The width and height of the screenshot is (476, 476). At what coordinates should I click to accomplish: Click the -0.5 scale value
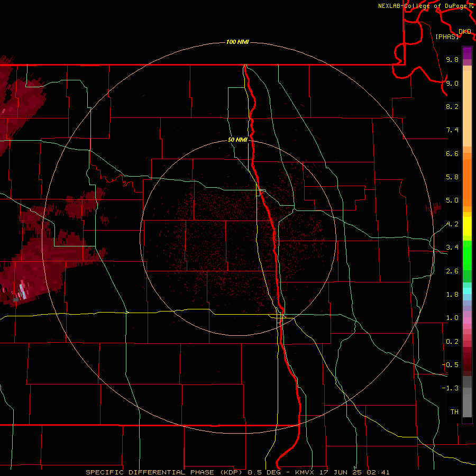[450, 365]
